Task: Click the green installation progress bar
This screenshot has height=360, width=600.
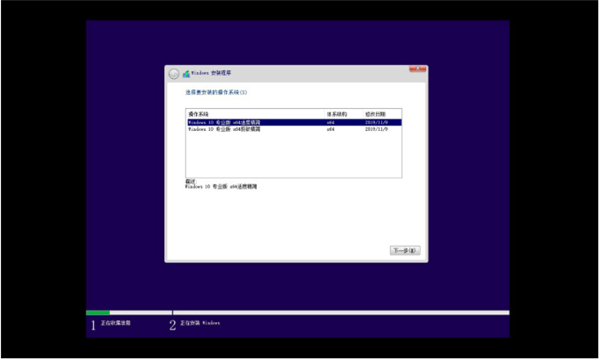Action: pyautogui.click(x=98, y=313)
